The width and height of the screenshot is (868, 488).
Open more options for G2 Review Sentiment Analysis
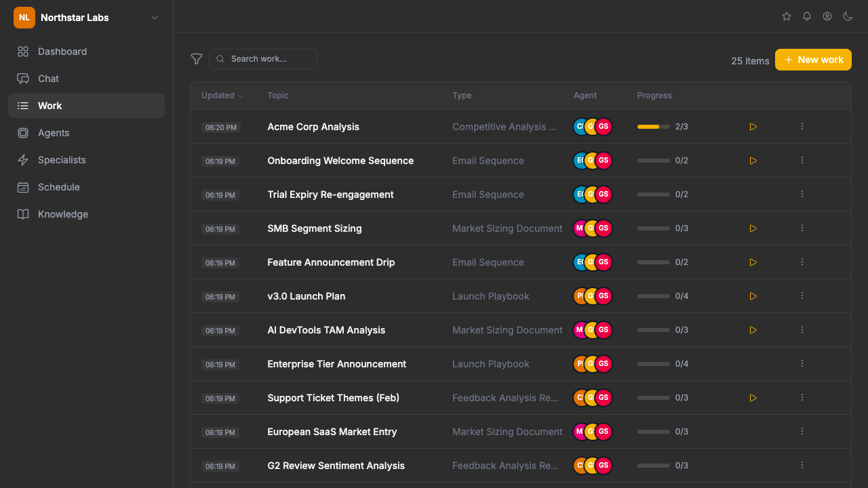click(802, 466)
